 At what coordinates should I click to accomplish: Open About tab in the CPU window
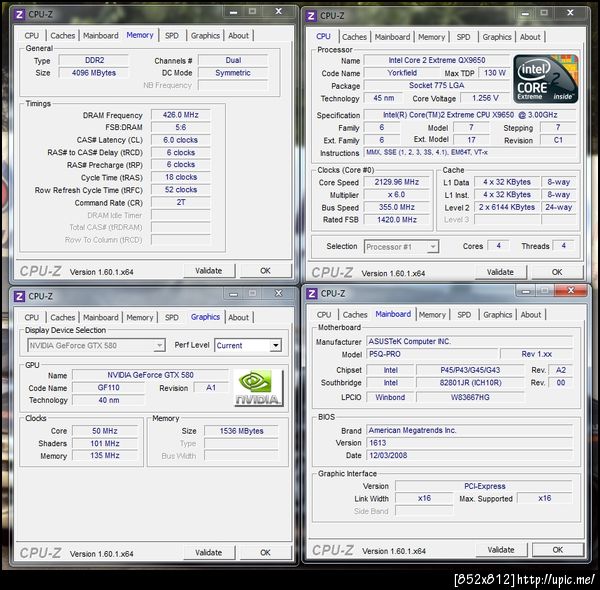(530, 37)
